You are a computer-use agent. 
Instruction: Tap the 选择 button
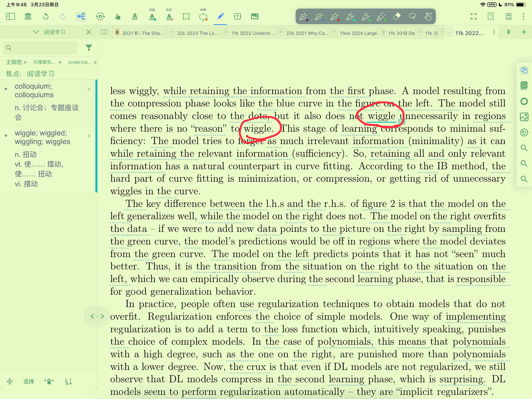[x=28, y=382]
